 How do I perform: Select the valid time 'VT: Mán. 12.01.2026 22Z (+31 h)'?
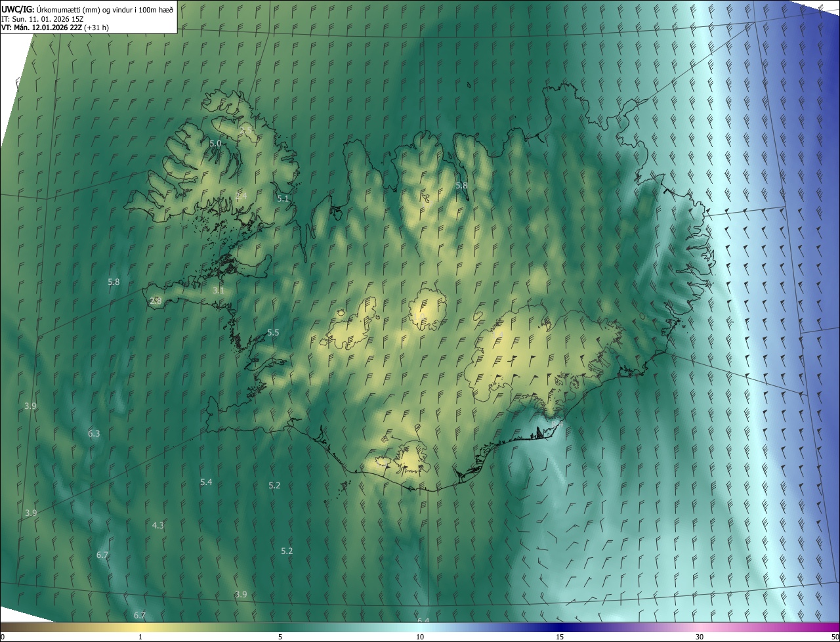pyautogui.click(x=55, y=28)
